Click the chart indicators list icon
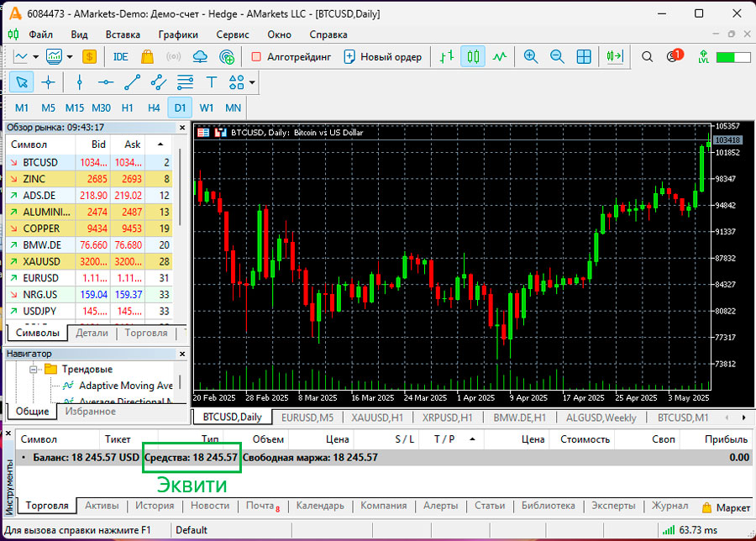This screenshot has height=541, width=756. click(x=54, y=57)
